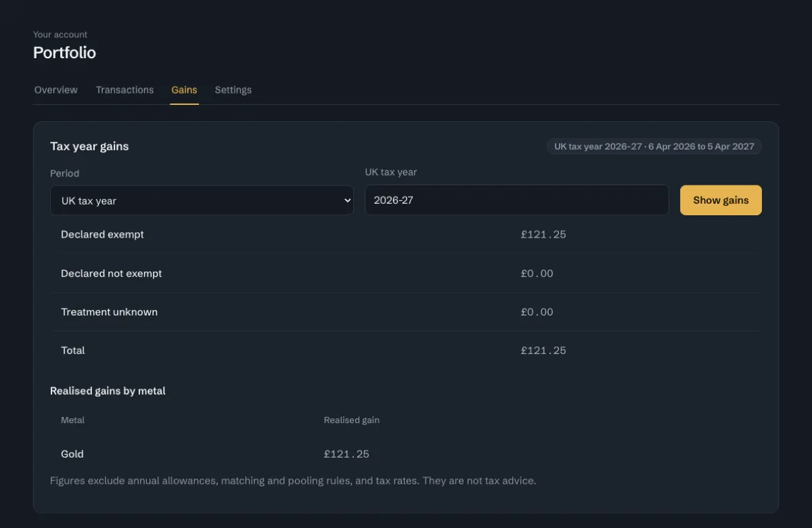Select the Declared not exempt row label

tap(112, 273)
